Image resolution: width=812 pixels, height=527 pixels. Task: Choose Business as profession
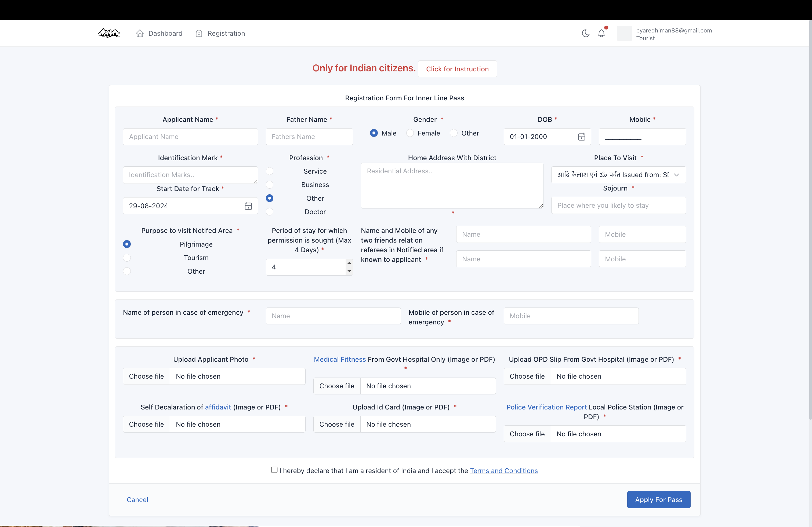(x=270, y=185)
